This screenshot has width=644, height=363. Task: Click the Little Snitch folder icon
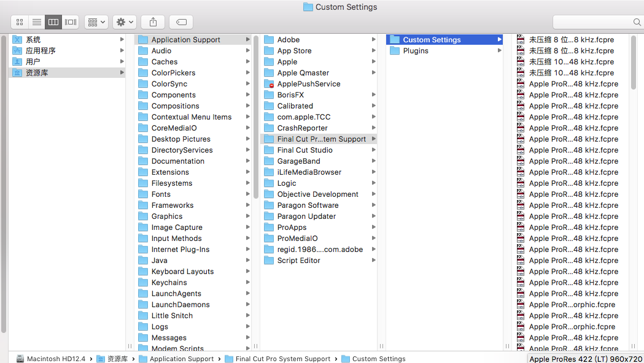pos(143,316)
